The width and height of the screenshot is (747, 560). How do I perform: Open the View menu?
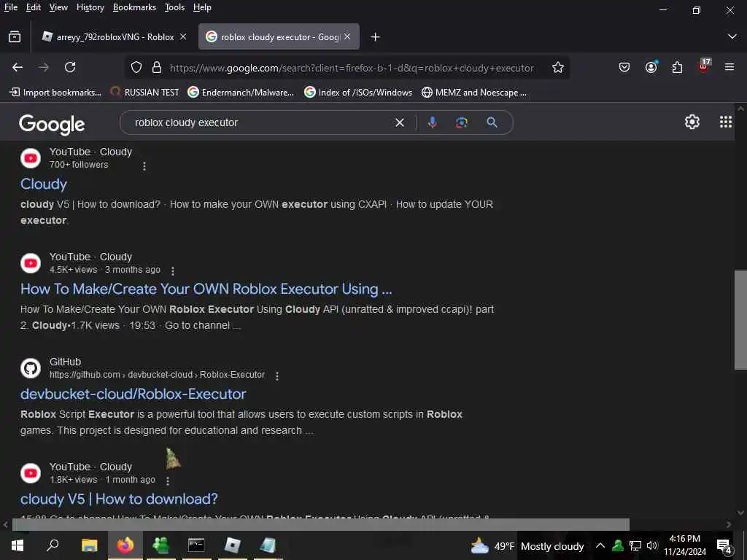(x=58, y=7)
